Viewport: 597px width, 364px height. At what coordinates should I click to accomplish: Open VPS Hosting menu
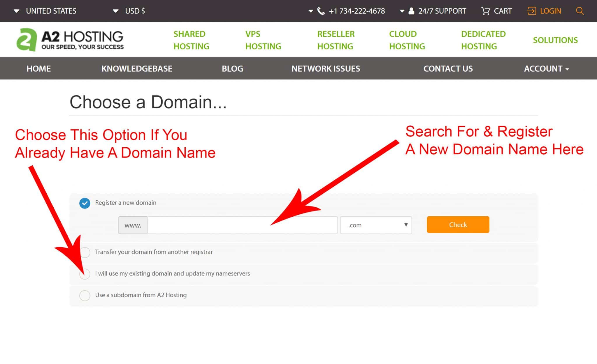tap(263, 40)
